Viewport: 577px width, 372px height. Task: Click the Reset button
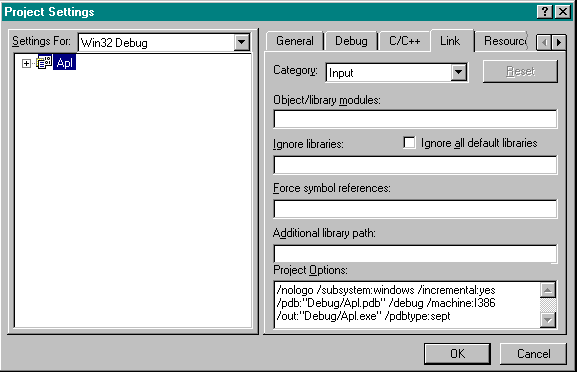tap(520, 71)
